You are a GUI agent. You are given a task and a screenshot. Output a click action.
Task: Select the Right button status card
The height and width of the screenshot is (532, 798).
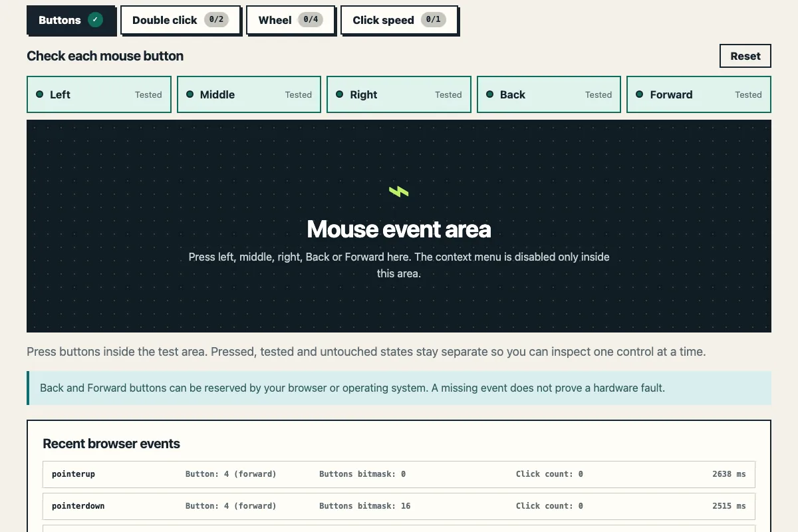tap(399, 94)
